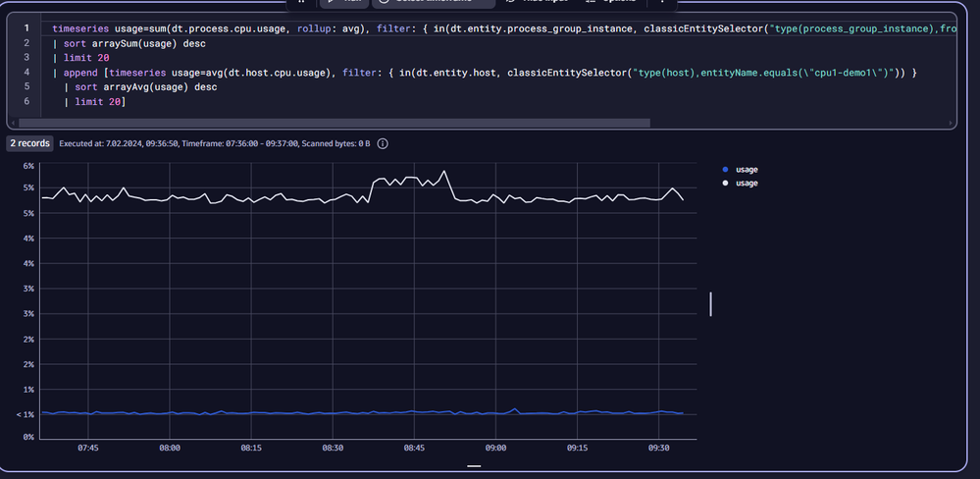Click the white usage legend dot
The height and width of the screenshot is (479, 980).
(x=725, y=183)
